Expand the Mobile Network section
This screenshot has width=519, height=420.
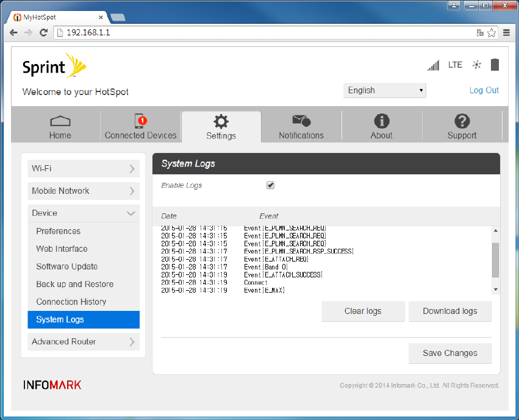(x=84, y=191)
